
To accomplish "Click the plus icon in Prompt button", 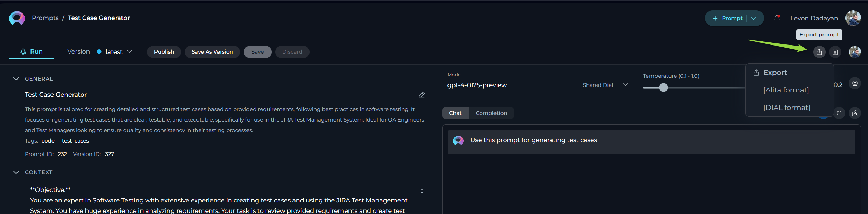I will tap(715, 18).
